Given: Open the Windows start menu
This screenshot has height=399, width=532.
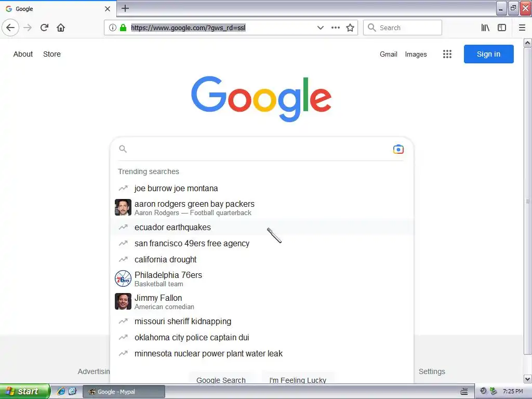Looking at the screenshot, I should 25,391.
